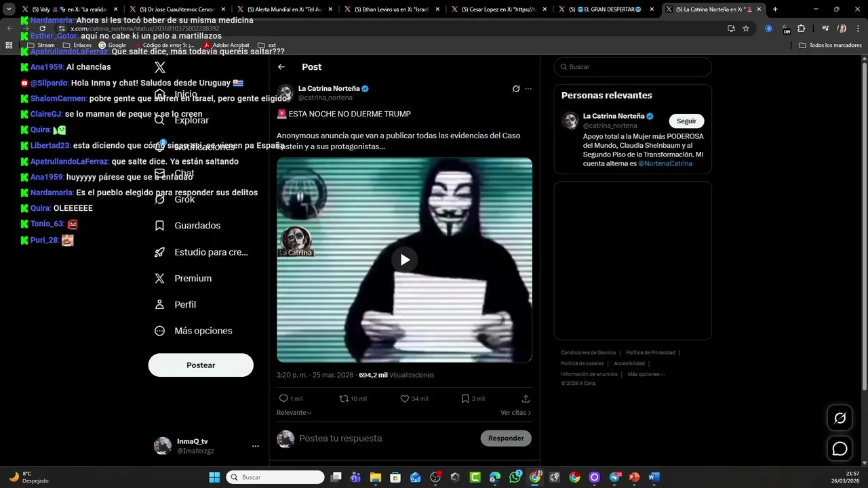This screenshot has width=868, height=488.
Task: Click Seguir for La Catrina Norteña
Action: point(686,121)
